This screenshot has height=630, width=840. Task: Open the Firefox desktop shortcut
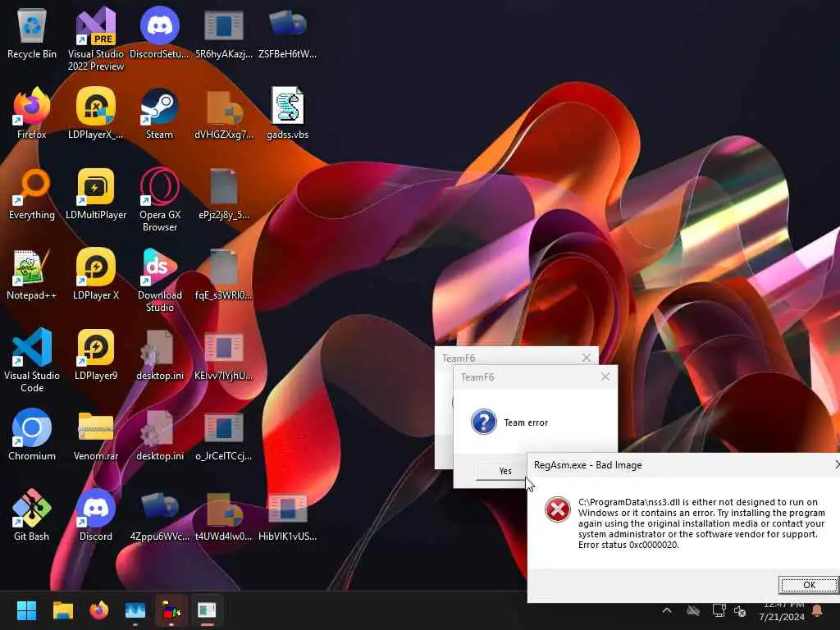pos(32,113)
